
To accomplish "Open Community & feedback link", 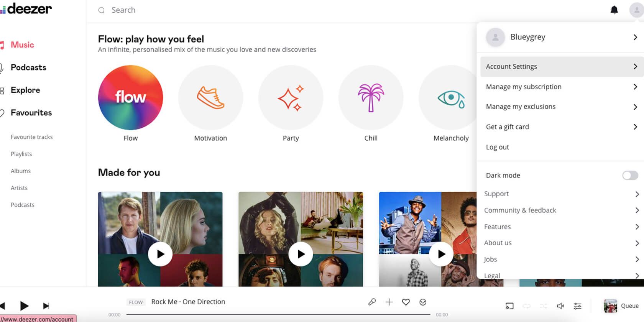I will tap(520, 210).
